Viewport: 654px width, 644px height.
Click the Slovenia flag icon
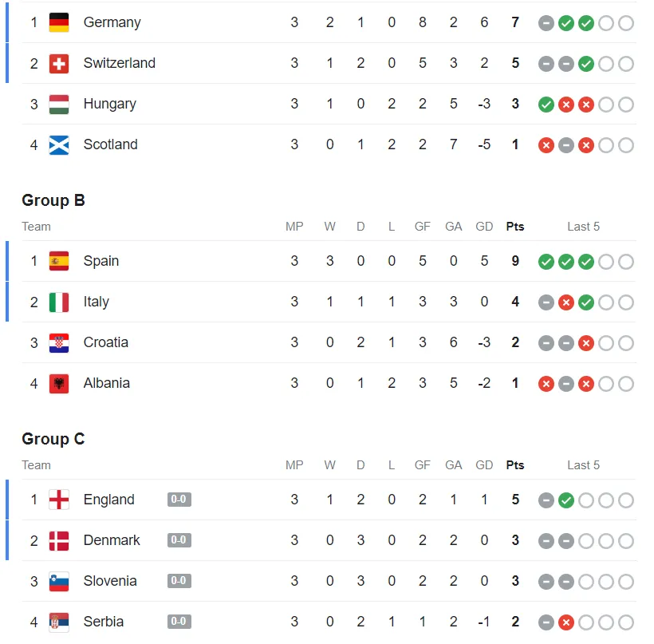click(59, 581)
